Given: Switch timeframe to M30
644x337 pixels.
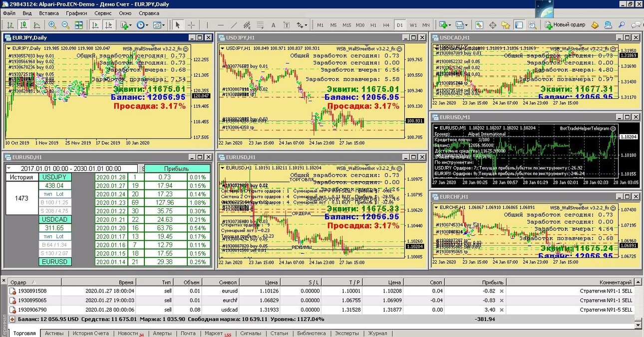Looking at the screenshot, I should (x=360, y=25).
